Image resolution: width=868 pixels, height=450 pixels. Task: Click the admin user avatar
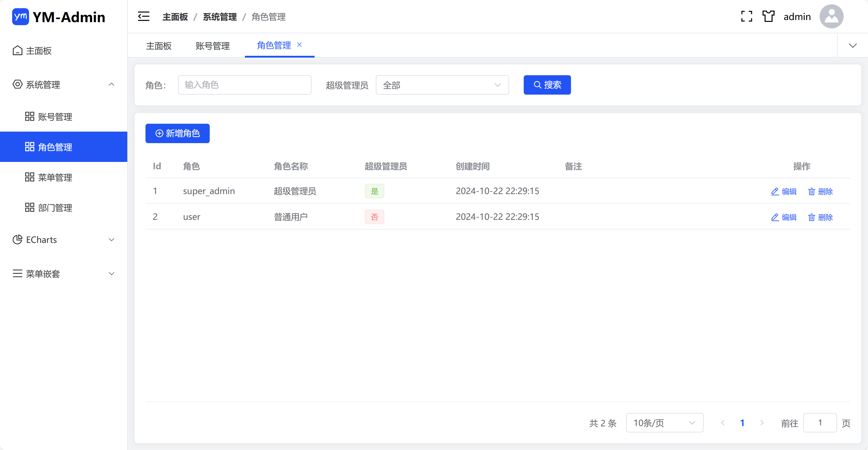(x=831, y=16)
